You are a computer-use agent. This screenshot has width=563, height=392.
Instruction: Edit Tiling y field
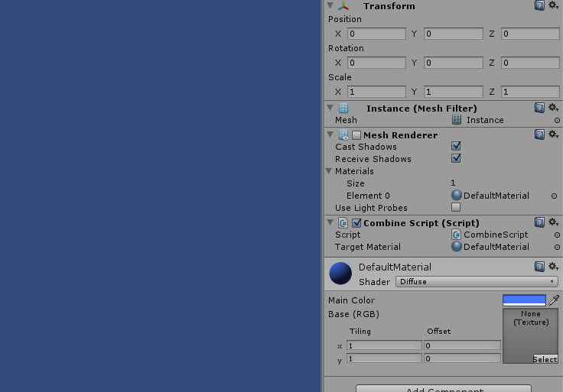pyautogui.click(x=384, y=358)
